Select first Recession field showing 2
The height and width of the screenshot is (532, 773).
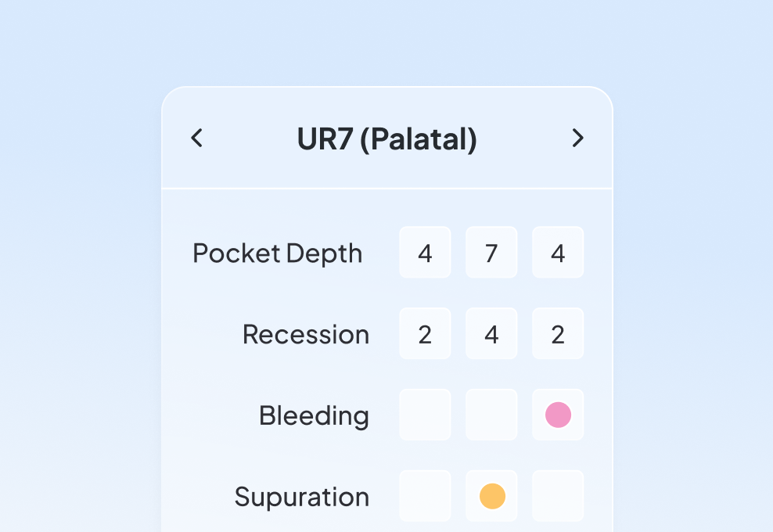point(425,334)
